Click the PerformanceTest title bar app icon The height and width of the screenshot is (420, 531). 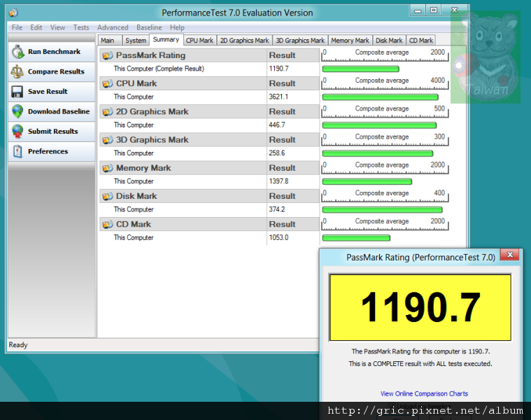pos(13,13)
